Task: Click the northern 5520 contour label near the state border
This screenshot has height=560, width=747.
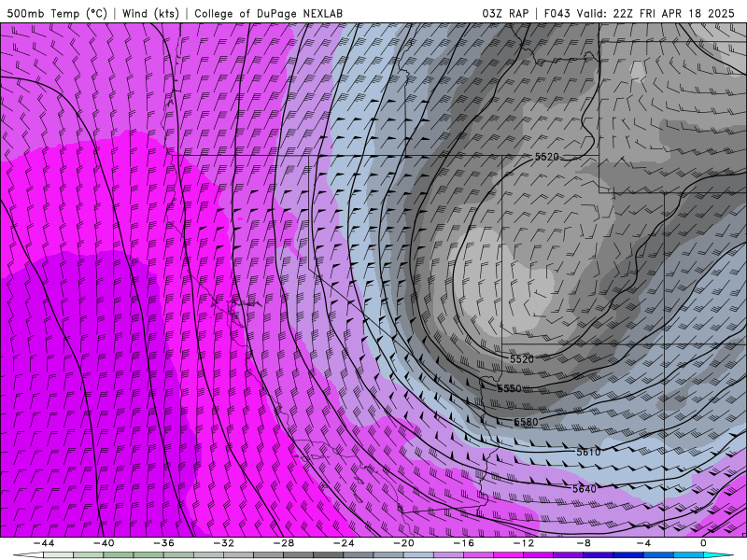Action: pos(546,157)
